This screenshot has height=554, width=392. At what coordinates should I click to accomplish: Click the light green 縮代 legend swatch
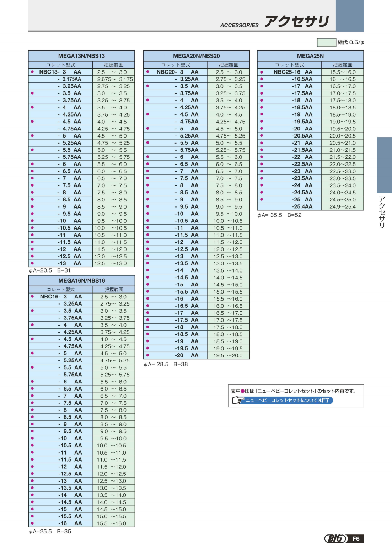[326, 42]
